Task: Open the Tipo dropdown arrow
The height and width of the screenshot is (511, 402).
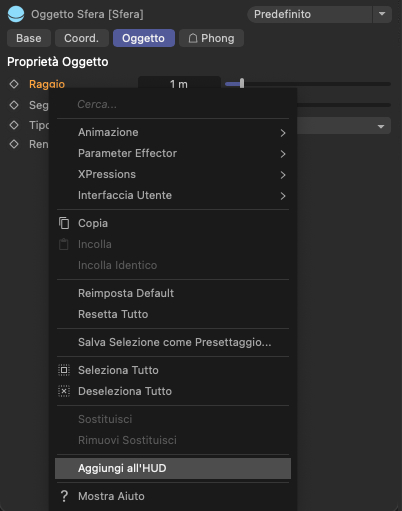Action: point(381,126)
